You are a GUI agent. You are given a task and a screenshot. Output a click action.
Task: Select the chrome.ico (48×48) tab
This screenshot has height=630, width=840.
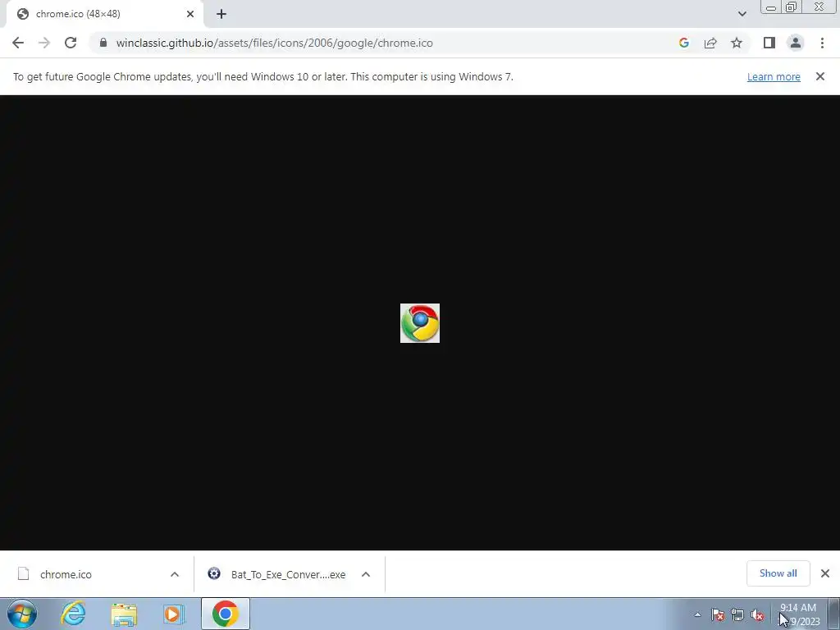coord(104,14)
